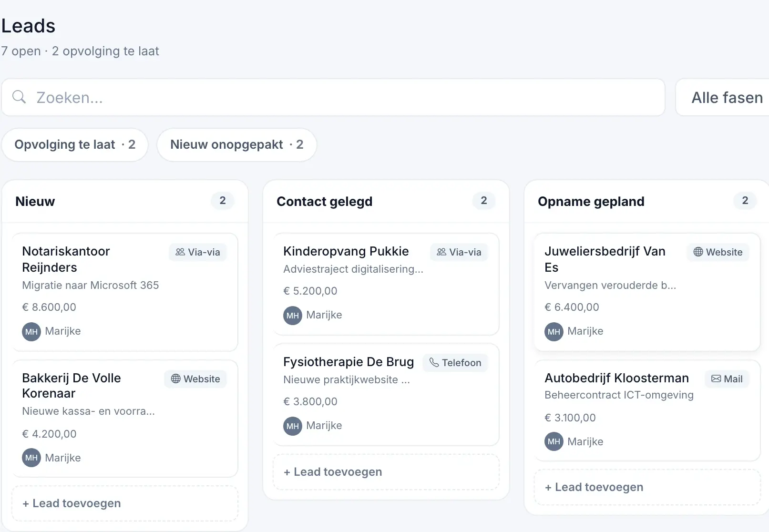
Task: Open the 'Alle fasen' dropdown
Action: [722, 97]
